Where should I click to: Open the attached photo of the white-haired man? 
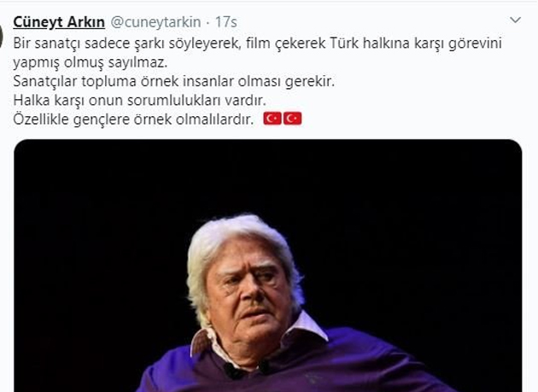point(268,266)
